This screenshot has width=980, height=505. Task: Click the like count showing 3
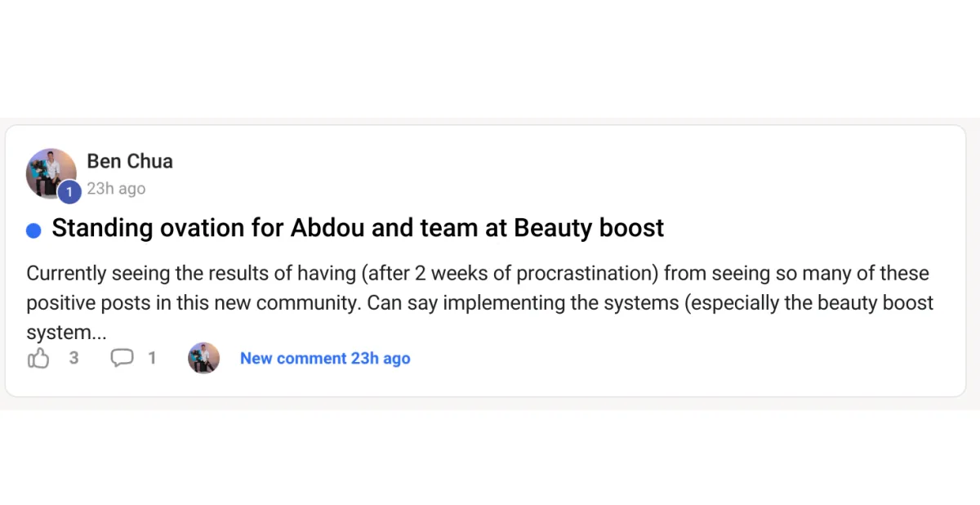(x=73, y=358)
